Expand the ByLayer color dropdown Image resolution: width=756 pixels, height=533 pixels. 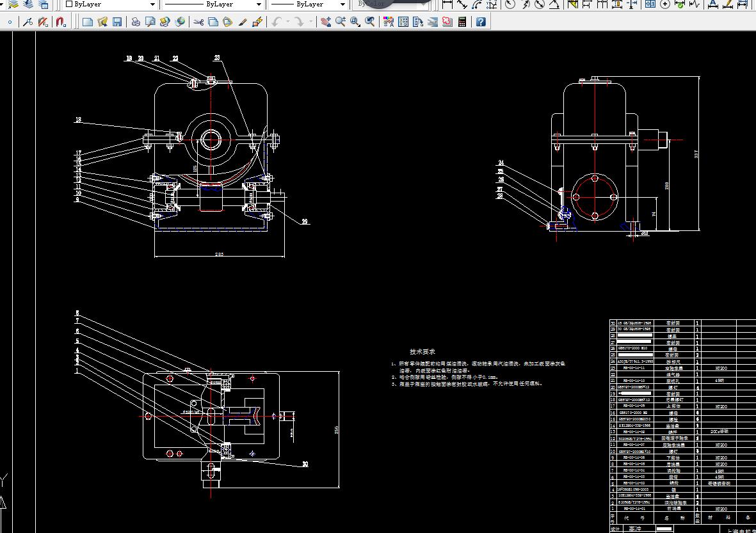pos(152,4)
